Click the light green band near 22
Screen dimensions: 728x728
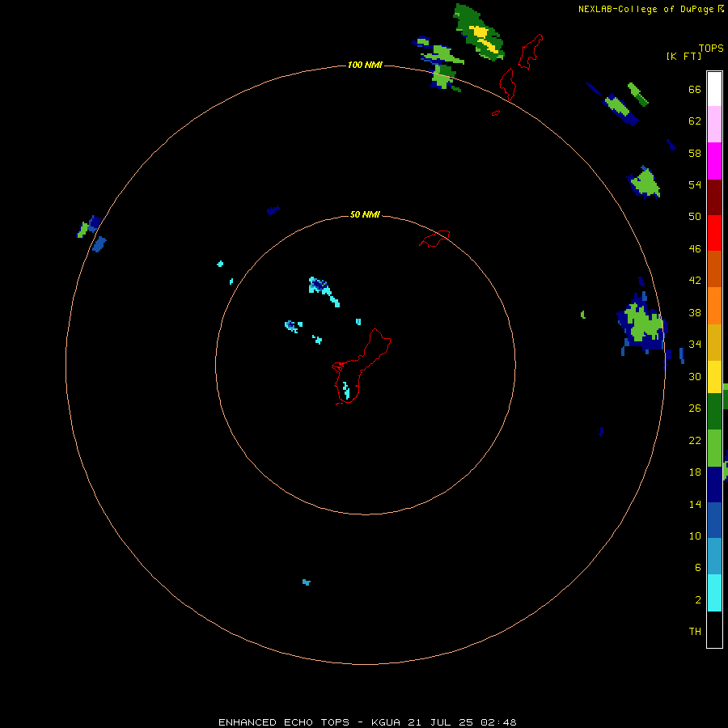coord(714,448)
